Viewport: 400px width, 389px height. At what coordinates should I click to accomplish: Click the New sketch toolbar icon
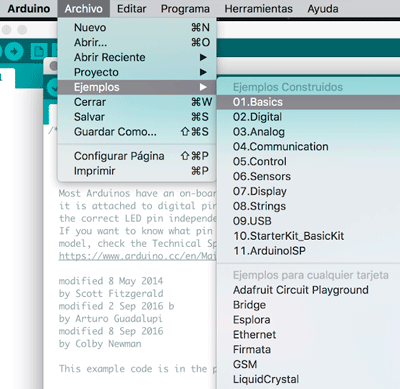tap(39, 52)
